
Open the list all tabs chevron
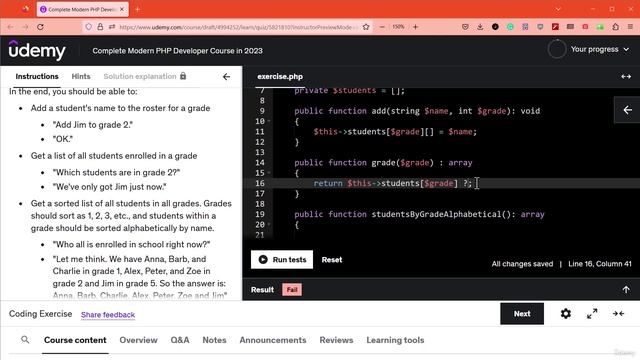coord(558,9)
